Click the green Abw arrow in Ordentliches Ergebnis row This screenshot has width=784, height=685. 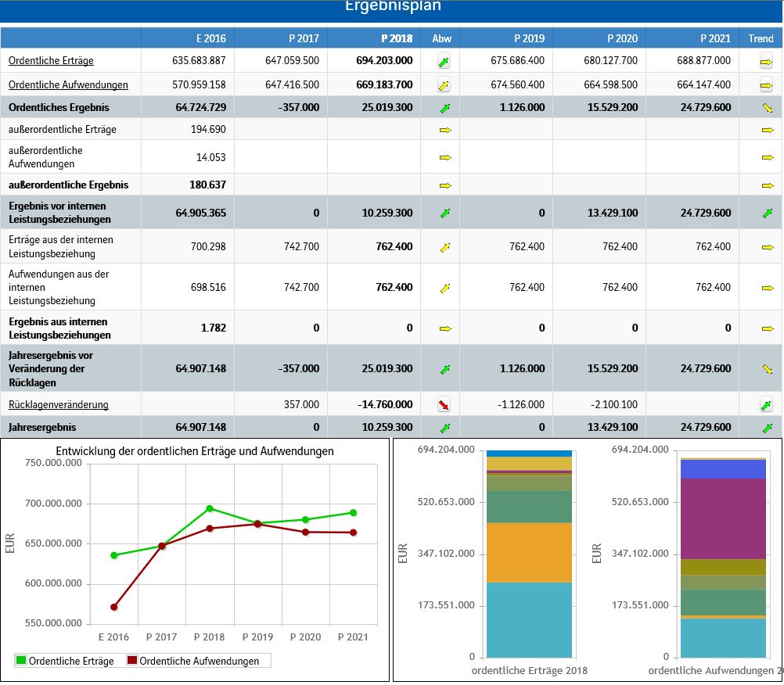(x=445, y=108)
